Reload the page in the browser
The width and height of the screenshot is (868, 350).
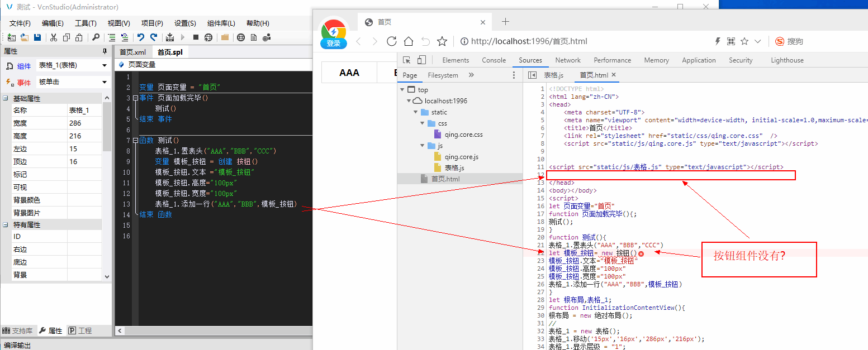tap(391, 41)
